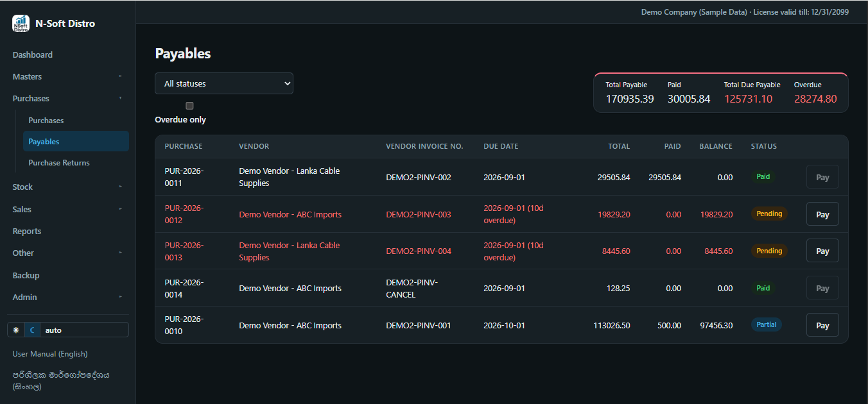Click Overdue summary value 28274.80
Viewport: 868px width, 404px height.
point(815,99)
